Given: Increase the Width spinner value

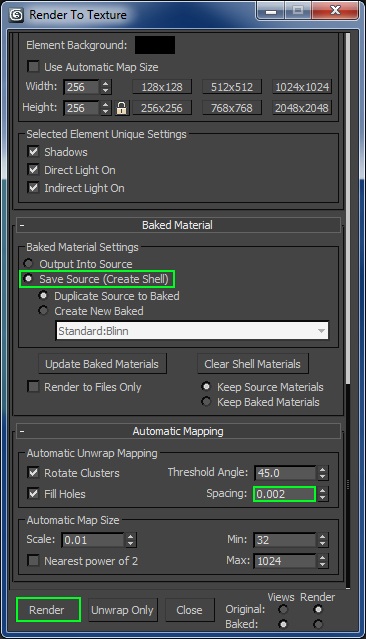Looking at the screenshot, I should pyautogui.click(x=106, y=84).
